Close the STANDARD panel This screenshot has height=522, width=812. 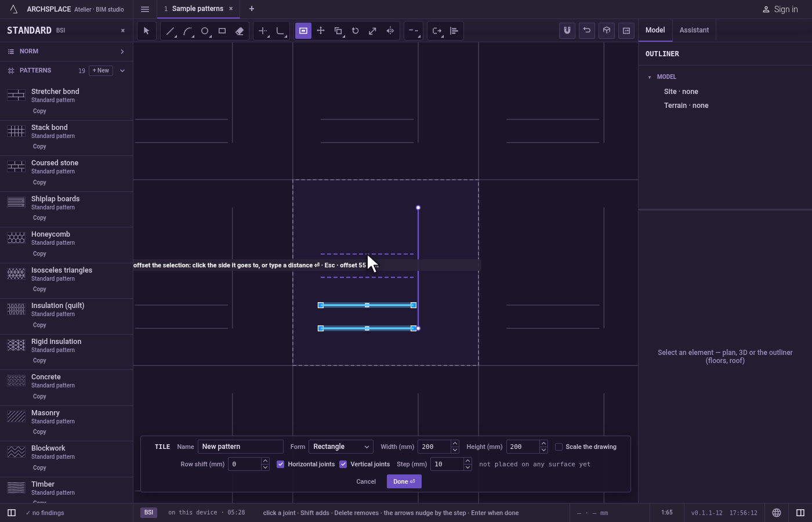pyautogui.click(x=123, y=31)
